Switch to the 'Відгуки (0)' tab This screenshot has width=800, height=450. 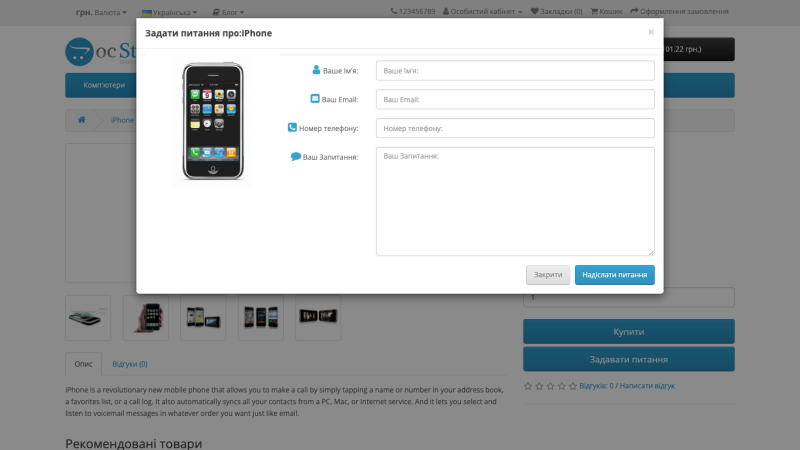coord(130,364)
